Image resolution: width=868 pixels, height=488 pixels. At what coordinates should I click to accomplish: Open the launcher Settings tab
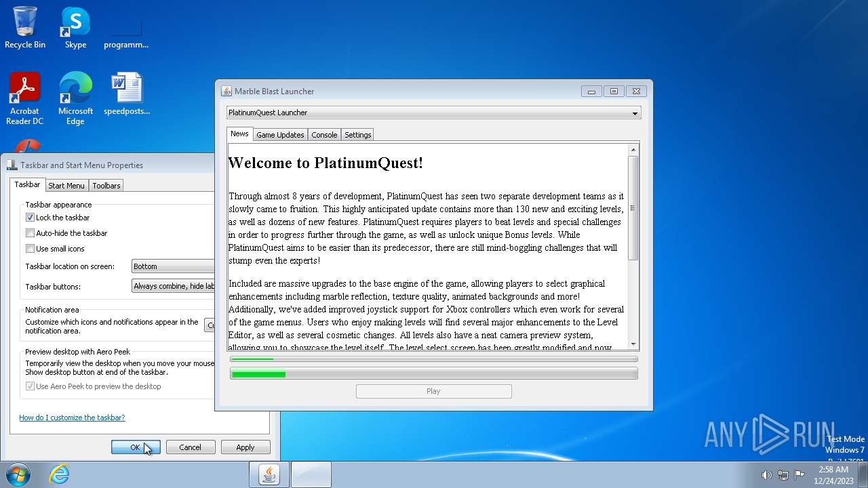click(357, 135)
